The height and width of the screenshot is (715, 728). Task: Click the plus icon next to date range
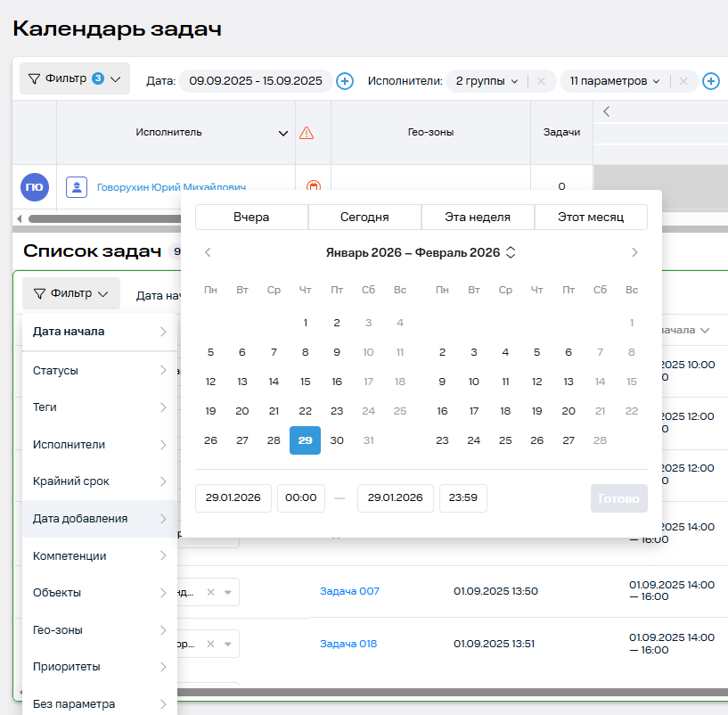[345, 81]
